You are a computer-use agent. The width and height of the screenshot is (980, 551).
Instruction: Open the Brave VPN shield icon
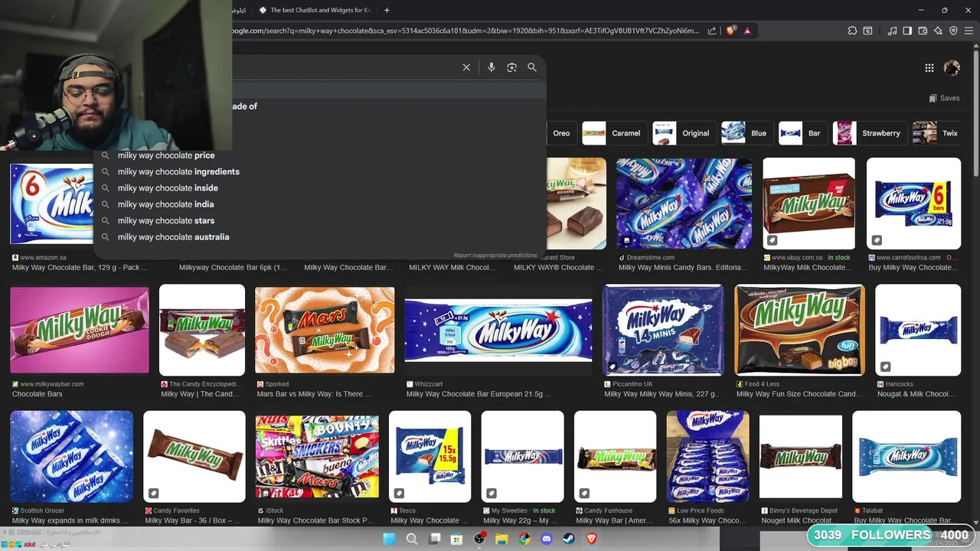pyautogui.click(x=953, y=31)
